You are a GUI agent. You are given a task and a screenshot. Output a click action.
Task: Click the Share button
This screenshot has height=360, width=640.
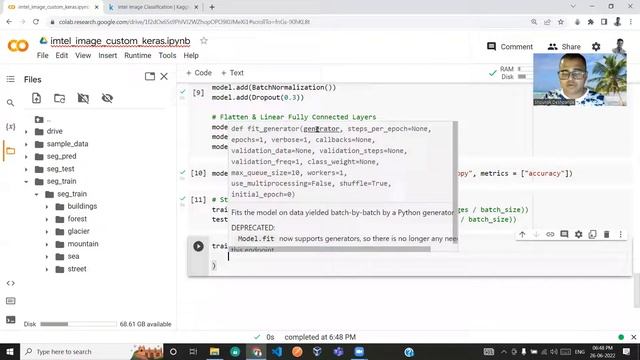click(x=564, y=47)
